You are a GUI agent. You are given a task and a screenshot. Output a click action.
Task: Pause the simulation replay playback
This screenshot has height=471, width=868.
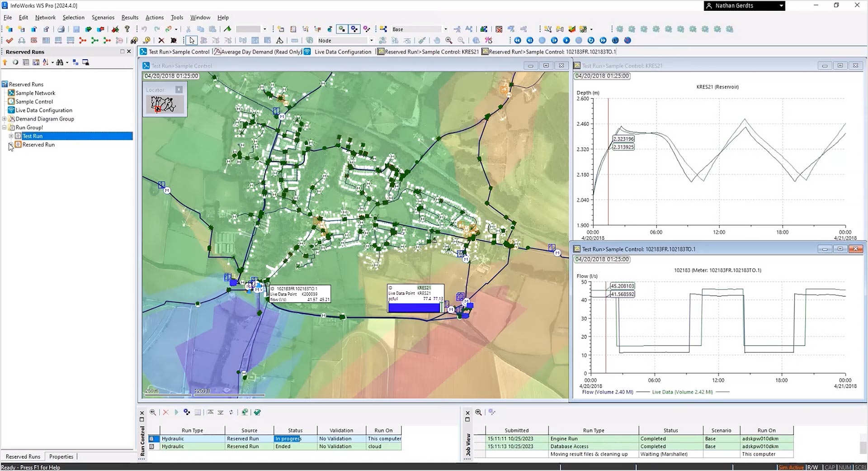pos(542,40)
